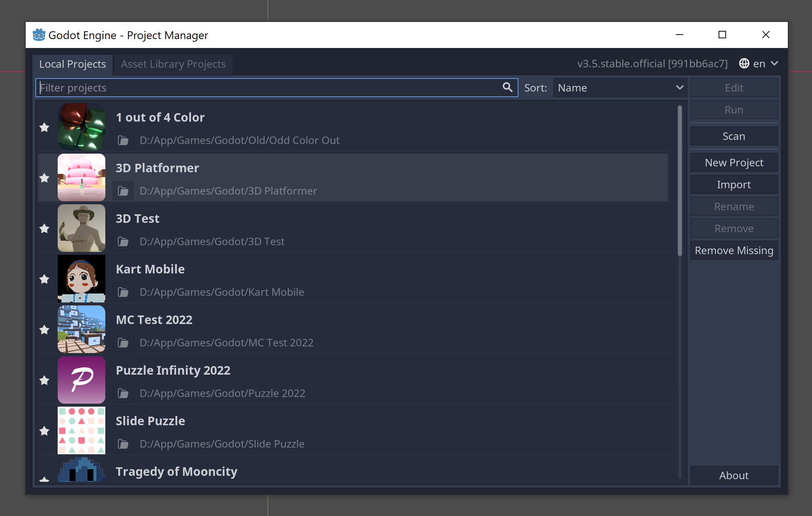
Task: Open the Sort by Name dropdown
Action: 620,88
